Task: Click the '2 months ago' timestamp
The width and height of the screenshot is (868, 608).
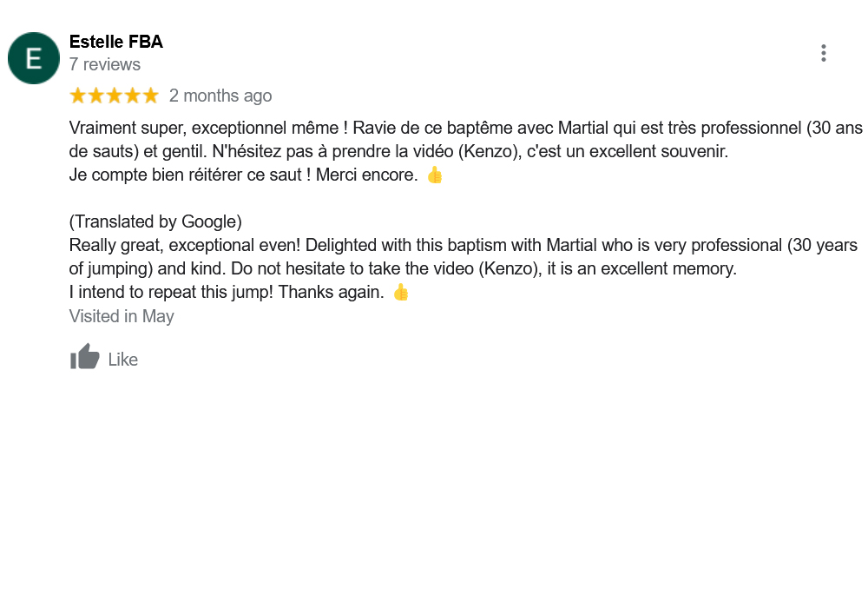Action: point(220,96)
